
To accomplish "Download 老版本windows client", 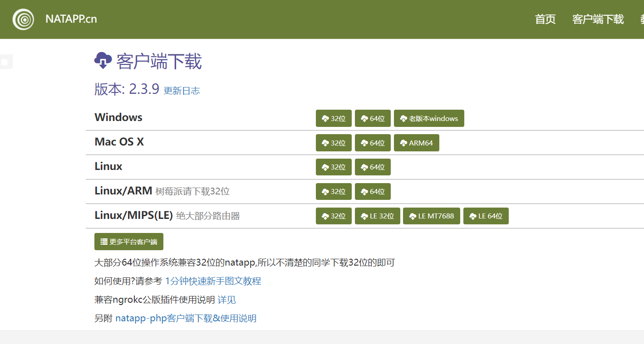I will 429,118.
